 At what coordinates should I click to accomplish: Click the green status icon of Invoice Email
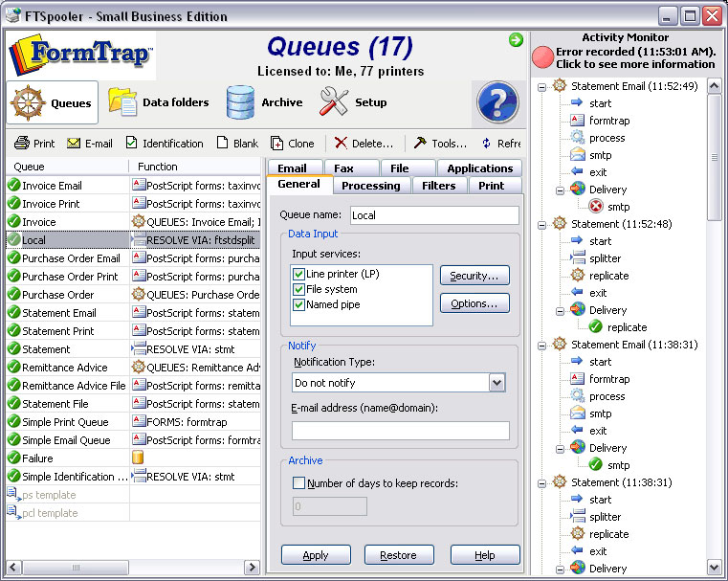(14, 185)
